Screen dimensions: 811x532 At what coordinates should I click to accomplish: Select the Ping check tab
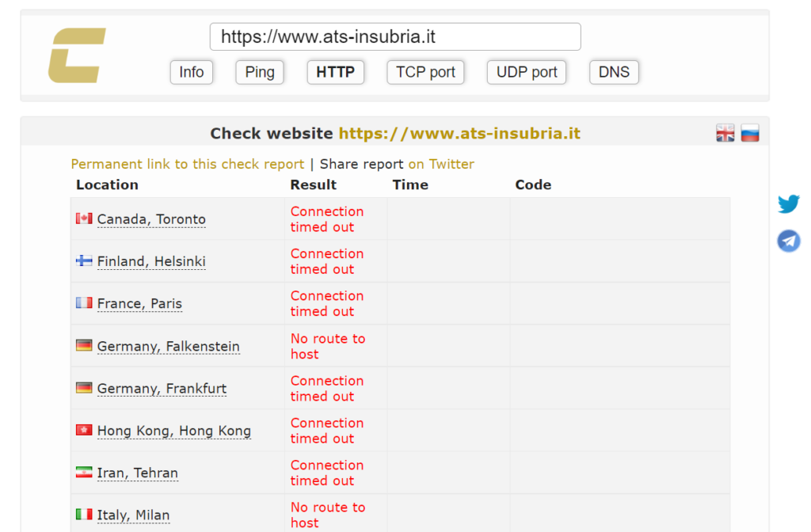(259, 72)
